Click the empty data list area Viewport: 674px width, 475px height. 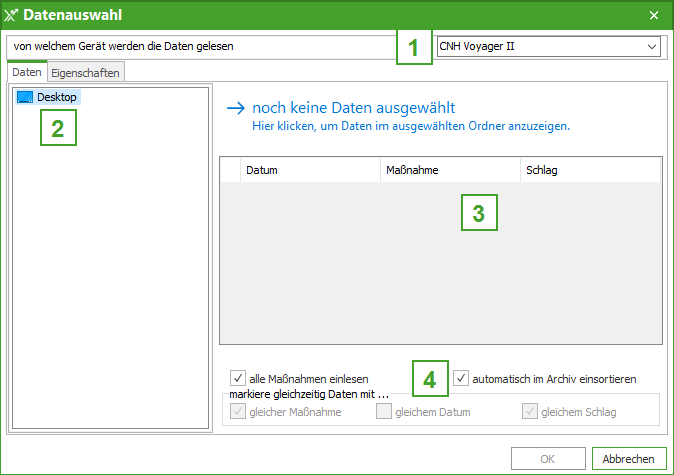[x=440, y=270]
